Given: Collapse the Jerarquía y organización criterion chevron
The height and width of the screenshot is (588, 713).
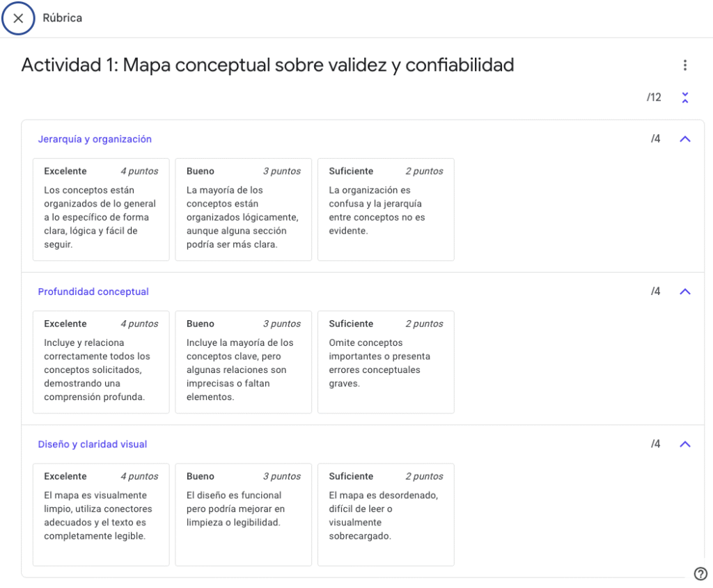Looking at the screenshot, I should (685, 139).
